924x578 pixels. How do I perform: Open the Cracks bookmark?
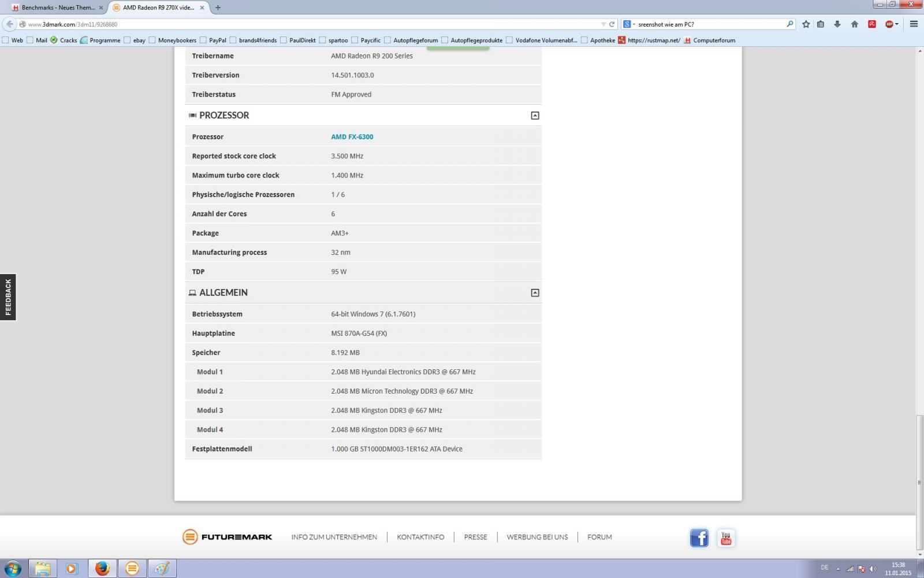pyautogui.click(x=64, y=40)
